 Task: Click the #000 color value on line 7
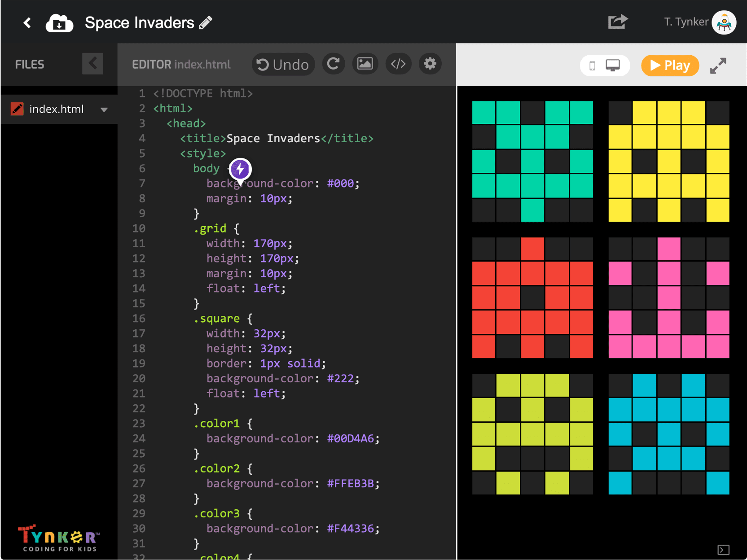tap(340, 184)
